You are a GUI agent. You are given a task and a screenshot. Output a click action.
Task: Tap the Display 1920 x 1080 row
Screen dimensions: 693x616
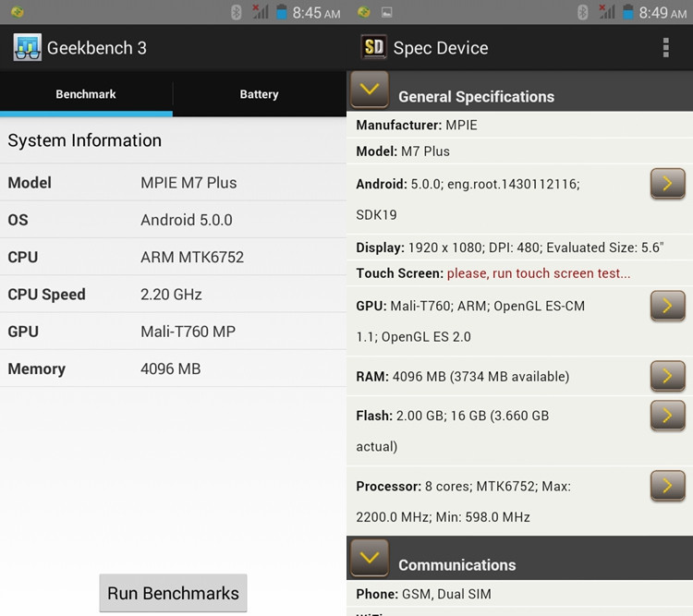[510, 248]
